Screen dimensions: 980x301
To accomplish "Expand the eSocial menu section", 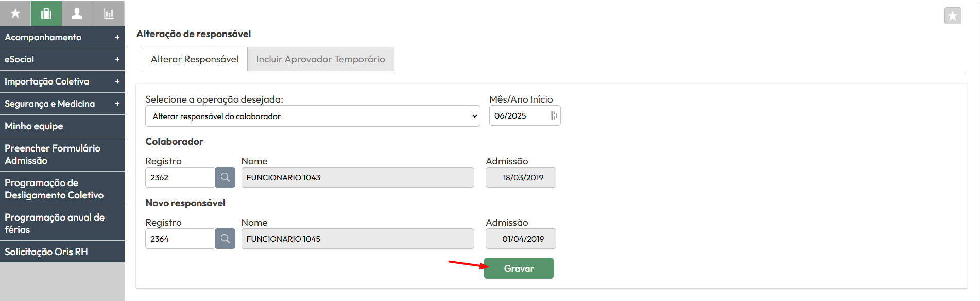I will click(117, 59).
